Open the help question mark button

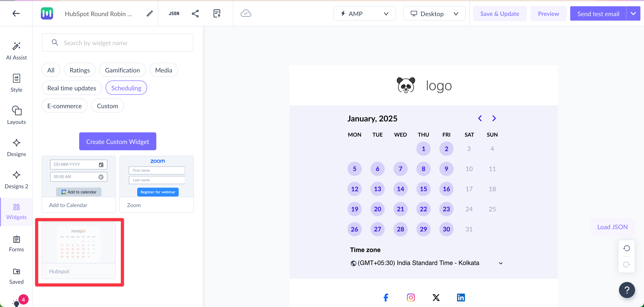point(627,290)
